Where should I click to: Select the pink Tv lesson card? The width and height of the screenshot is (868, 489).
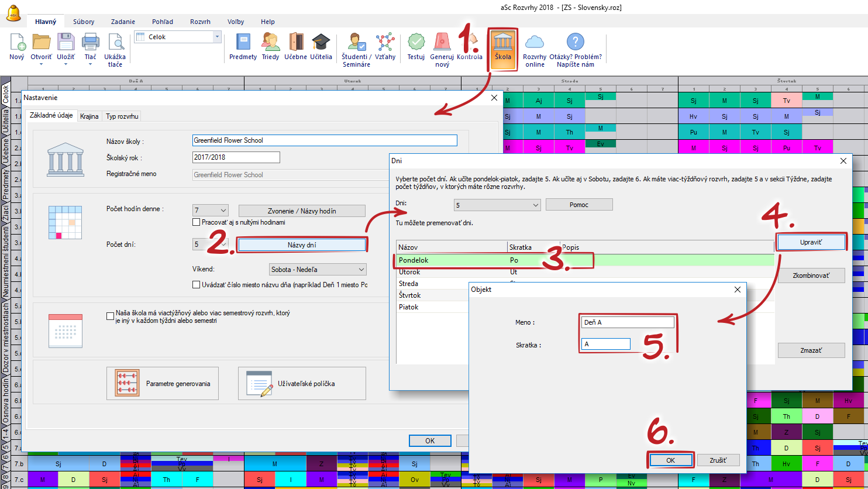[x=787, y=101]
